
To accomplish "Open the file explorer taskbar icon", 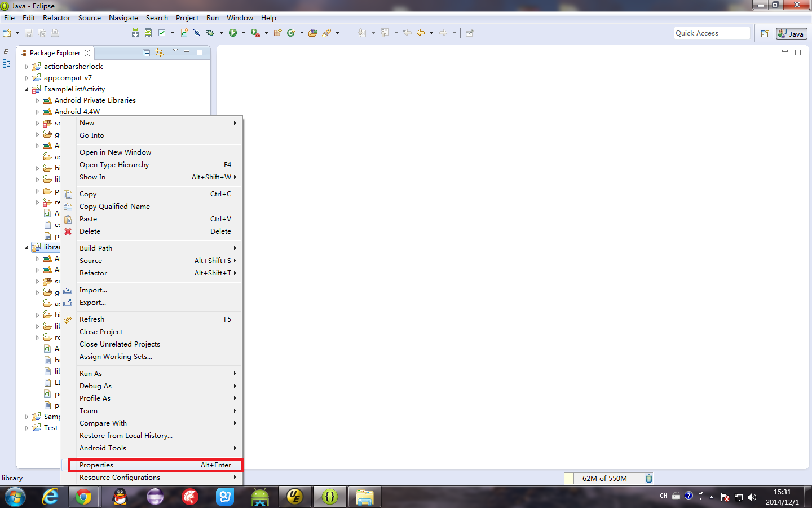I will point(364,497).
